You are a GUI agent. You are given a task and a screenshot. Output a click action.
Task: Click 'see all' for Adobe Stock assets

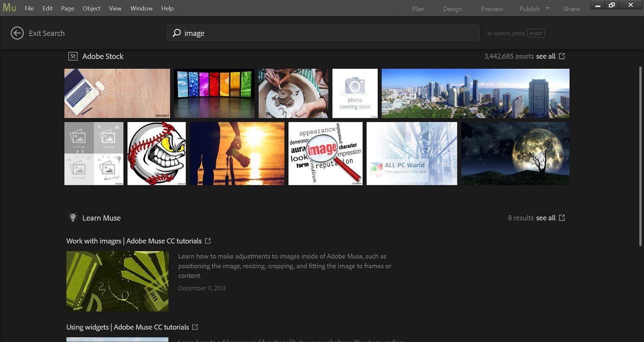click(547, 56)
